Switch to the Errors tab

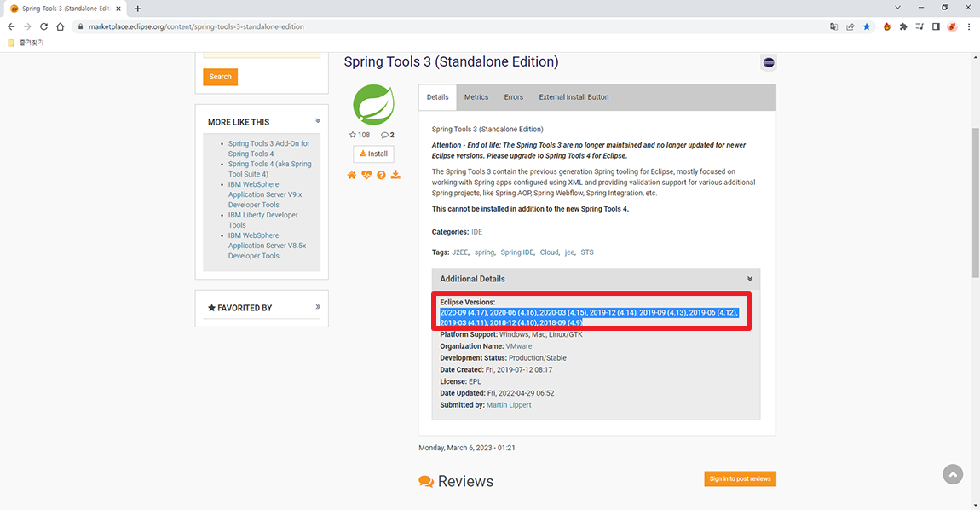(514, 97)
